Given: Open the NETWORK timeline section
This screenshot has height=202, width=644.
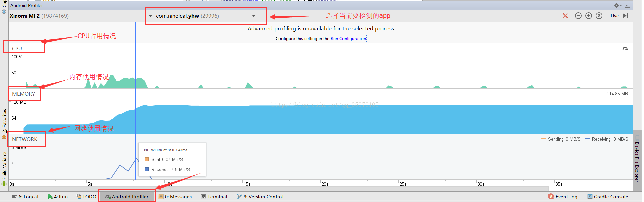Looking at the screenshot, I should coord(25,139).
